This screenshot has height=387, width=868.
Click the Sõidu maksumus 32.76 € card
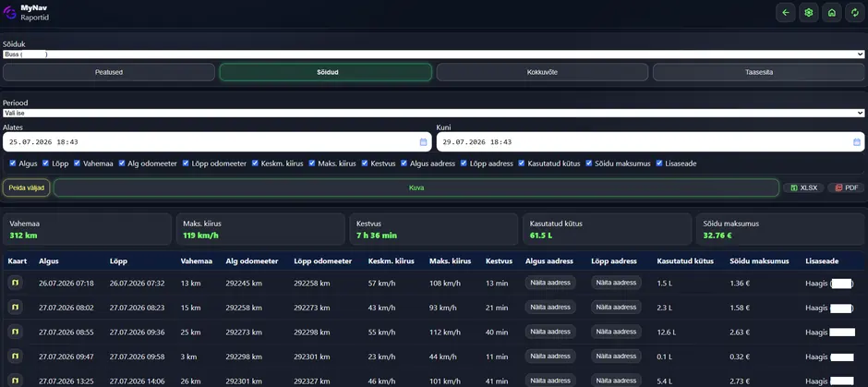[x=780, y=229]
